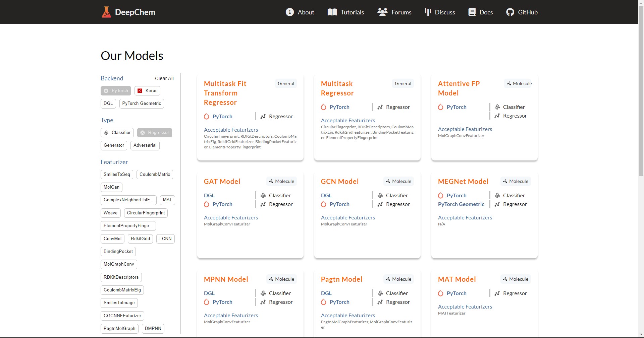Click the Classifier icon in MPNN Model card
Screen dimensions: 644x338
coord(263,293)
